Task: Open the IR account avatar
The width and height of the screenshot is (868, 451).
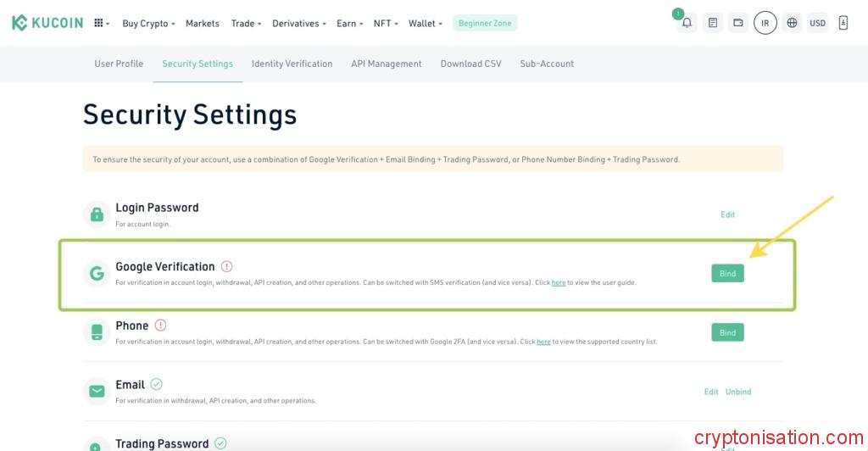Action: [765, 23]
